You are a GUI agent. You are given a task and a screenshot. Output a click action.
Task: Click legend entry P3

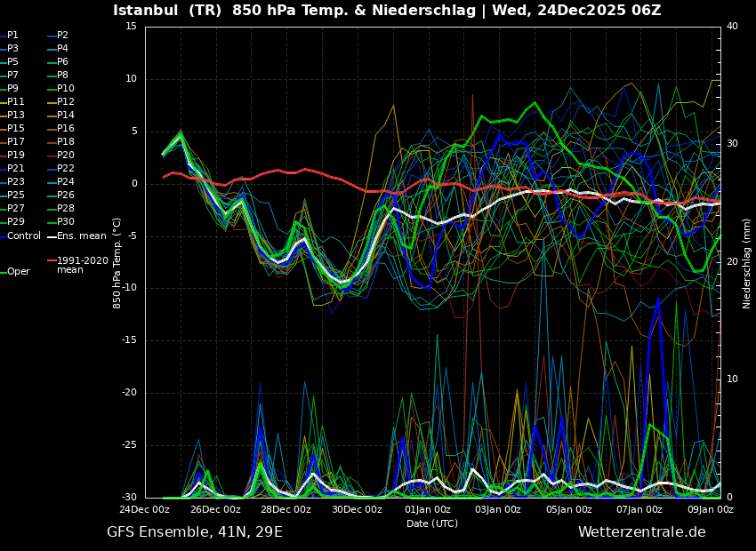coord(9,48)
